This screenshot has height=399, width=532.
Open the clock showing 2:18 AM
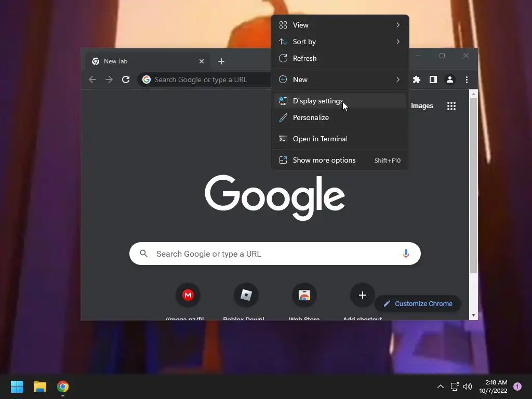point(494,387)
